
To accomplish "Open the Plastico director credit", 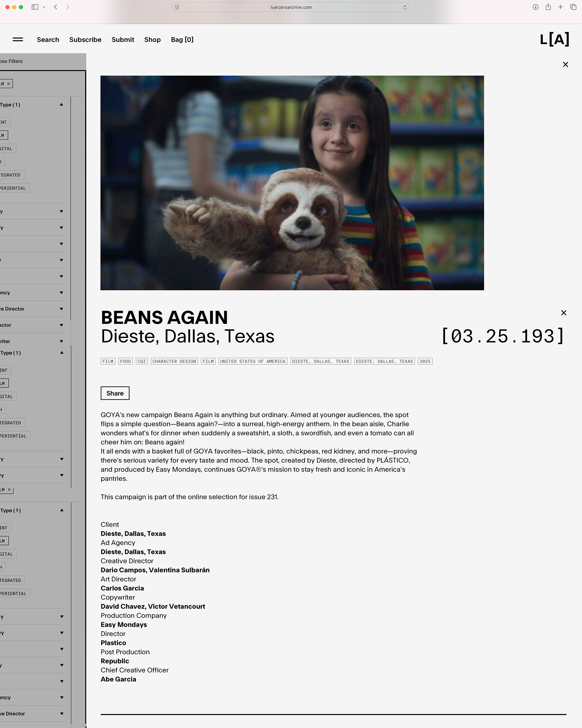I will tap(113, 643).
